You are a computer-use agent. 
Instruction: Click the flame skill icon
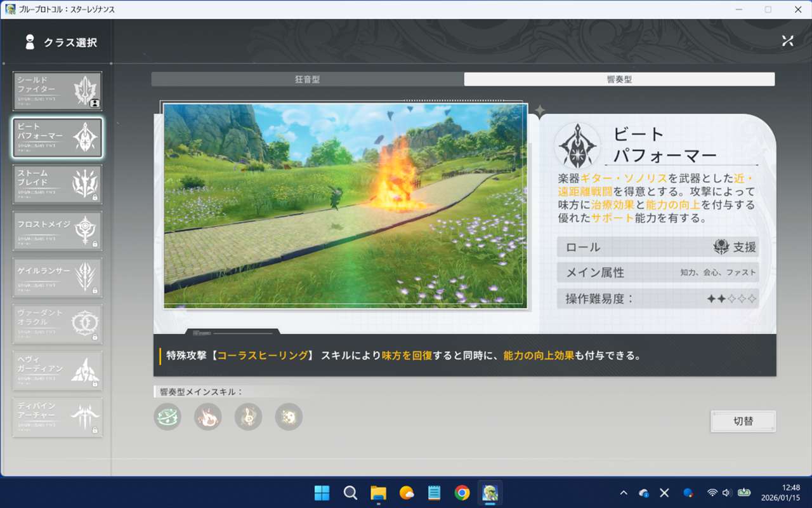[x=208, y=417]
